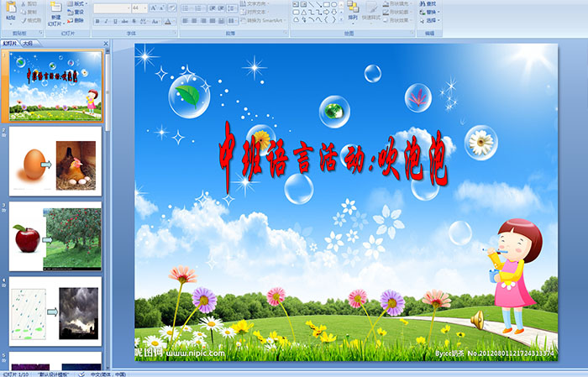Open the Font dialog launcher
Image resolution: width=588 pixels, height=377 pixels.
click(x=175, y=33)
